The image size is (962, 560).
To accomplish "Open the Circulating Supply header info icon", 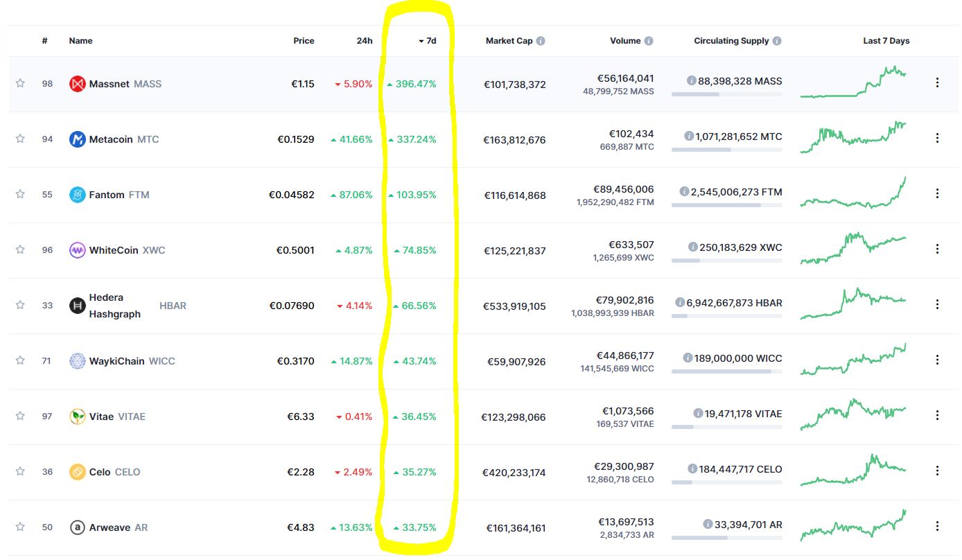I will point(777,41).
